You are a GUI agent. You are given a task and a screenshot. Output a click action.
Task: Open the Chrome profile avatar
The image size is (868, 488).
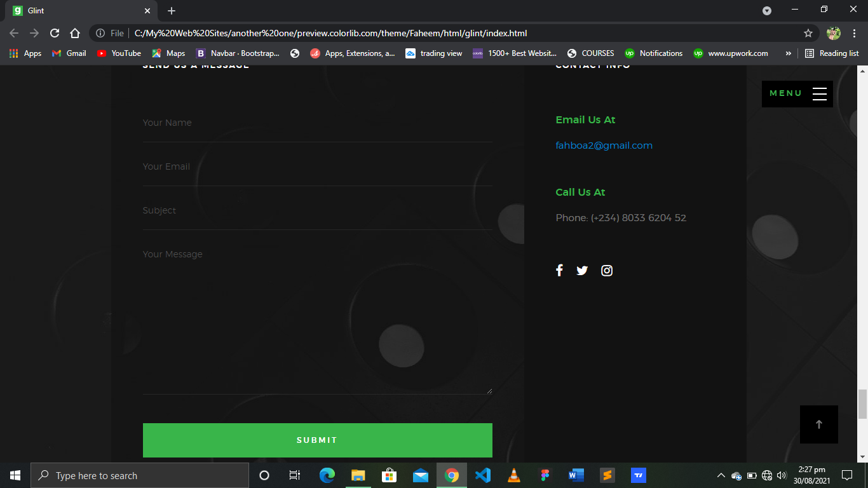click(x=834, y=33)
